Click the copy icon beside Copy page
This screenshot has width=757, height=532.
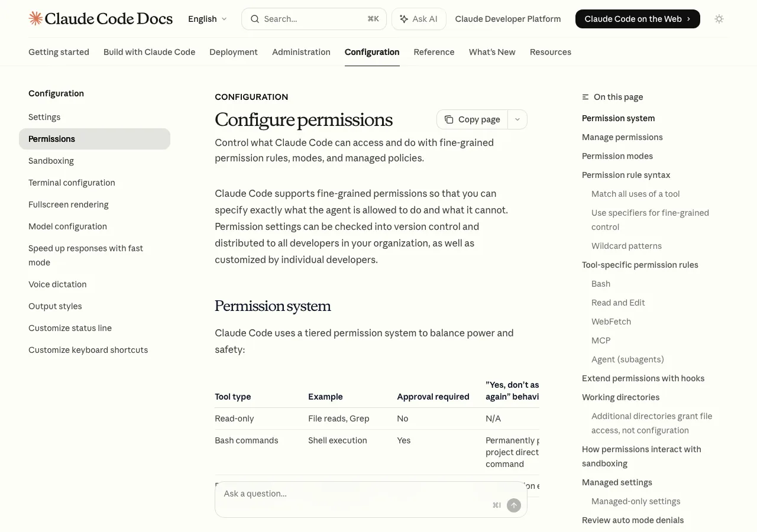449,119
